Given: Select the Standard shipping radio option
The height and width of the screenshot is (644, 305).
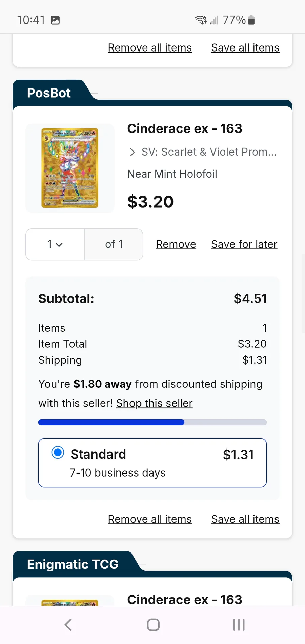Looking at the screenshot, I should point(58,452).
